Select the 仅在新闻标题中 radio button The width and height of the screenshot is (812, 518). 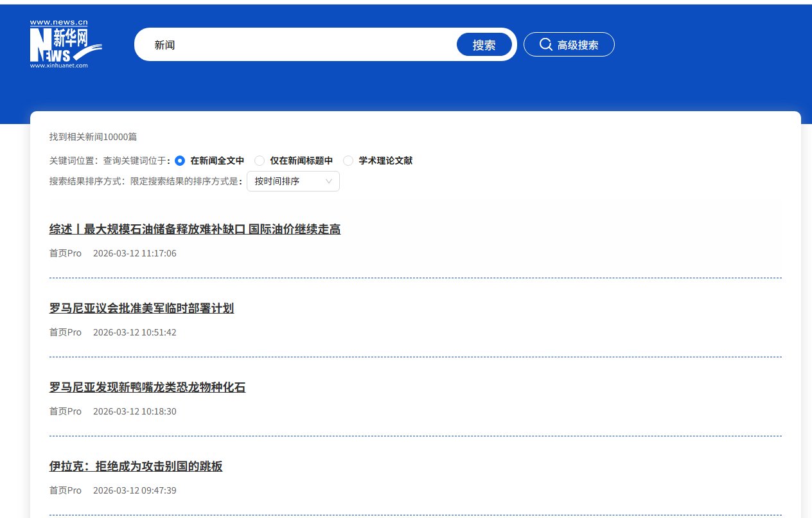tap(260, 161)
